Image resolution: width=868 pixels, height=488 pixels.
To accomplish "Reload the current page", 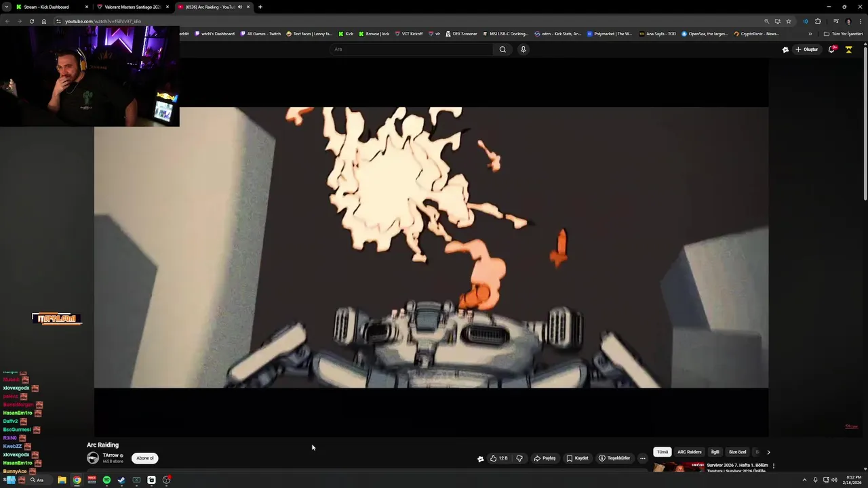I will point(31,21).
